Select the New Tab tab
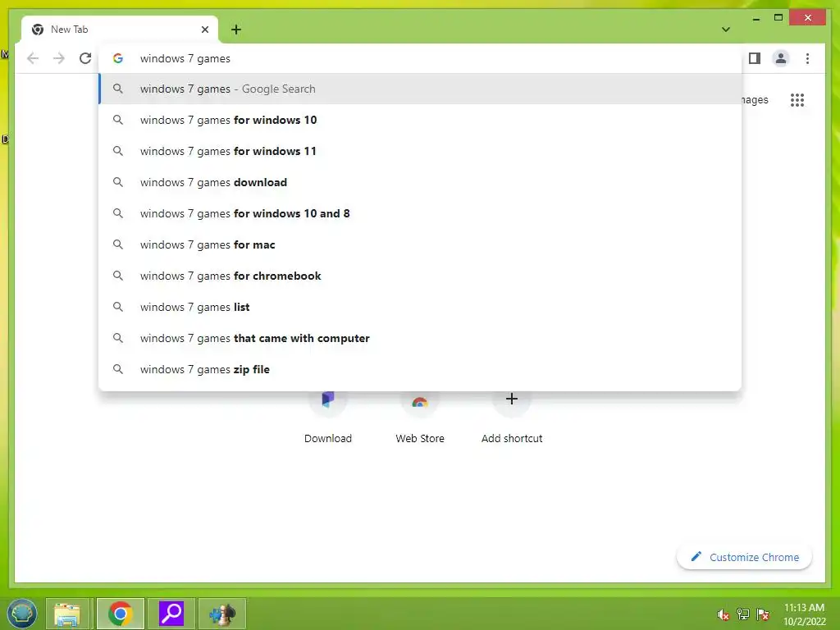 [120, 30]
